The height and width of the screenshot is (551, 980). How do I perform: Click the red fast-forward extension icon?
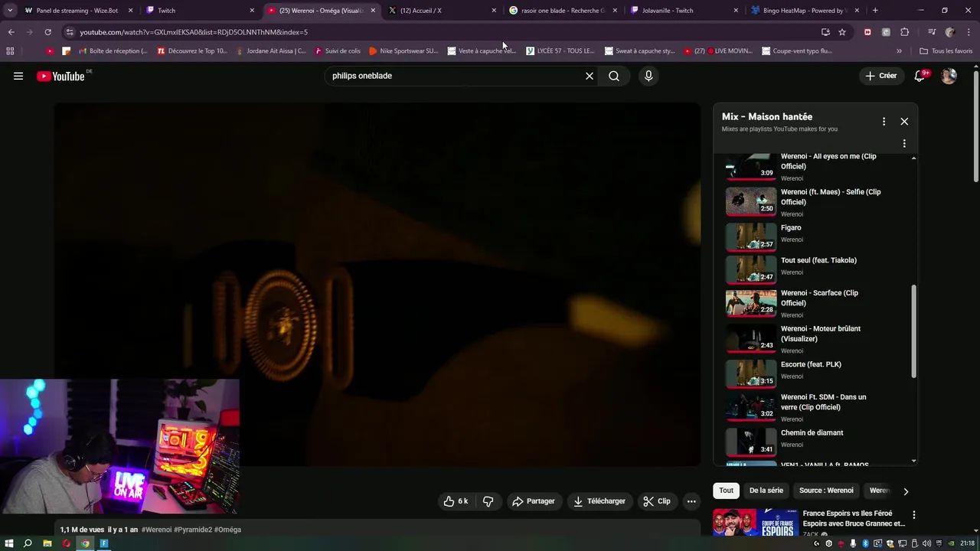coord(867,32)
